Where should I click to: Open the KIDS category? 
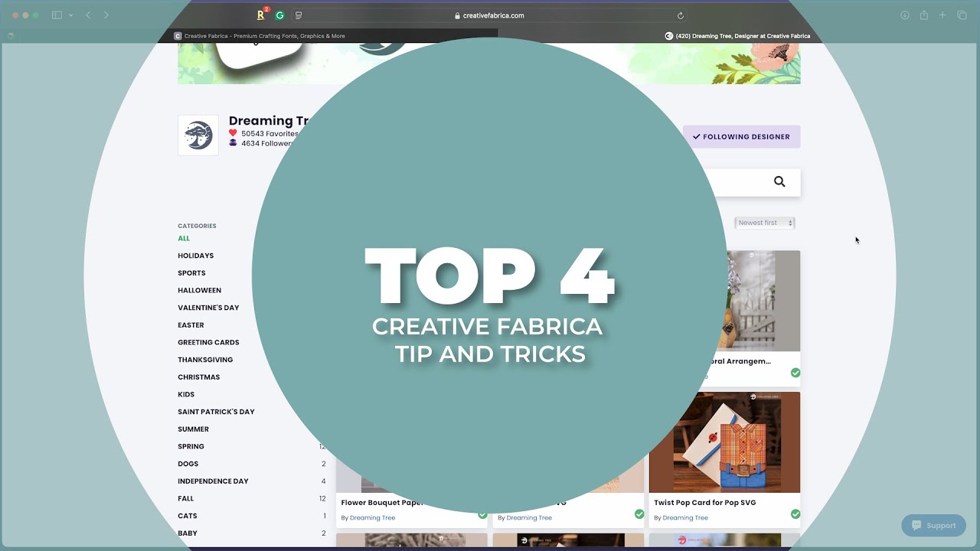186,394
